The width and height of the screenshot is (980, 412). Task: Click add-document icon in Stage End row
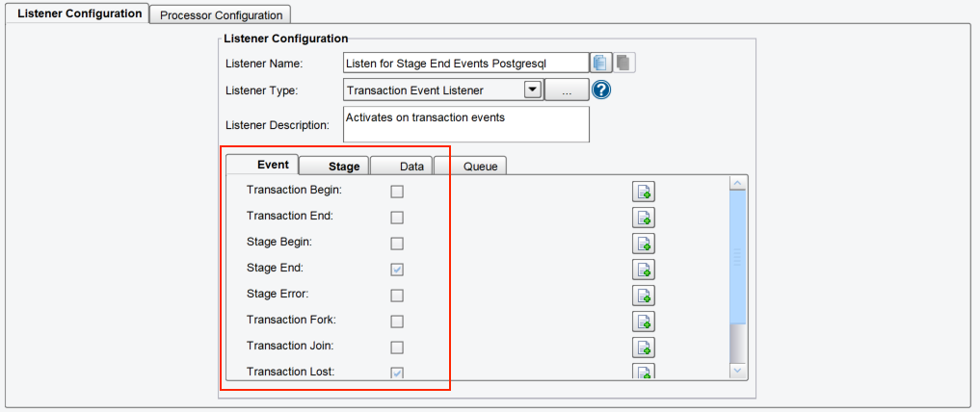pos(643,270)
